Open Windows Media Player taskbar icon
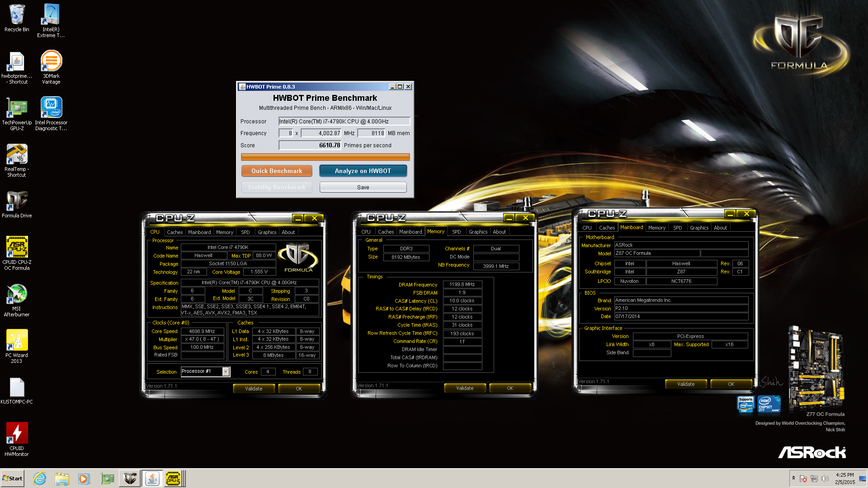The height and width of the screenshot is (488, 868). [84, 479]
